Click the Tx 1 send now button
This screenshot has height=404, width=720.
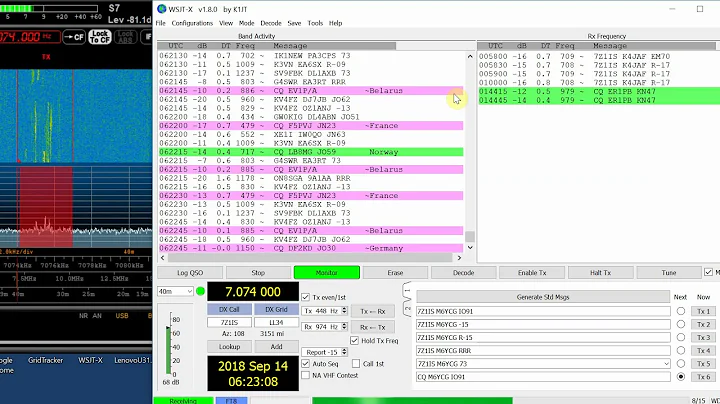click(703, 311)
